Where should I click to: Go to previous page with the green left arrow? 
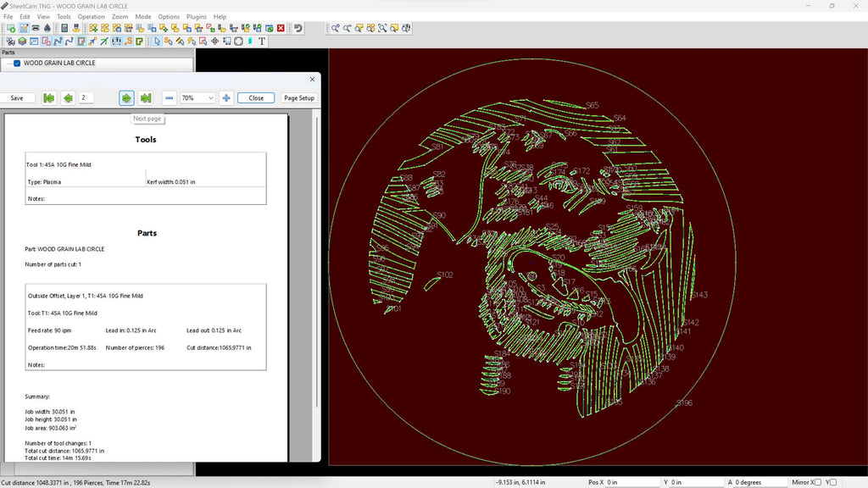[68, 98]
